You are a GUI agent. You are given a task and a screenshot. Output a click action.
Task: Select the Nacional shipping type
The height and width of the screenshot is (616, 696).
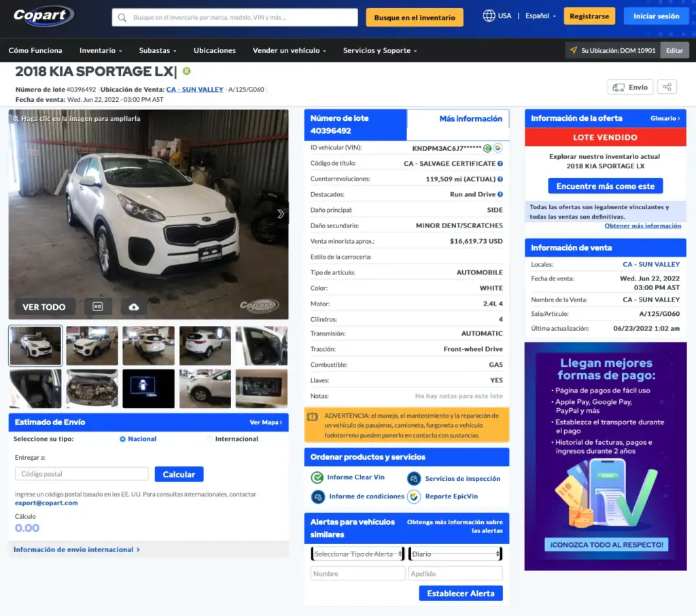(x=122, y=439)
